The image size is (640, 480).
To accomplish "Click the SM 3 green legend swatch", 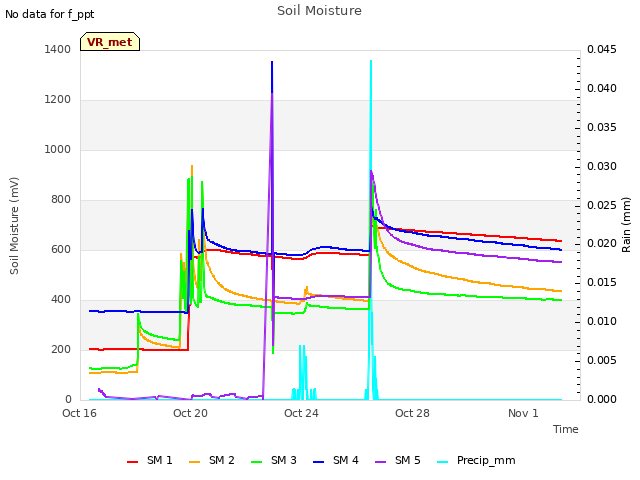I will (256, 462).
